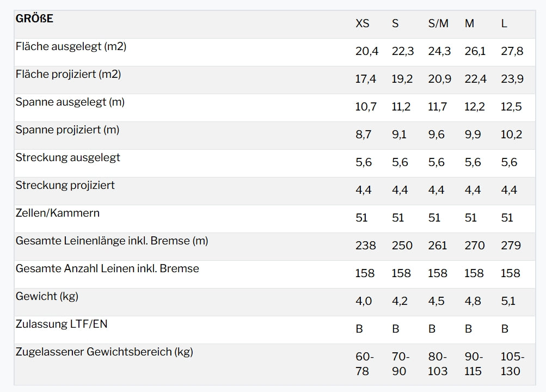546x392 pixels.
Task: Select the line length value 261
Action: (438, 246)
